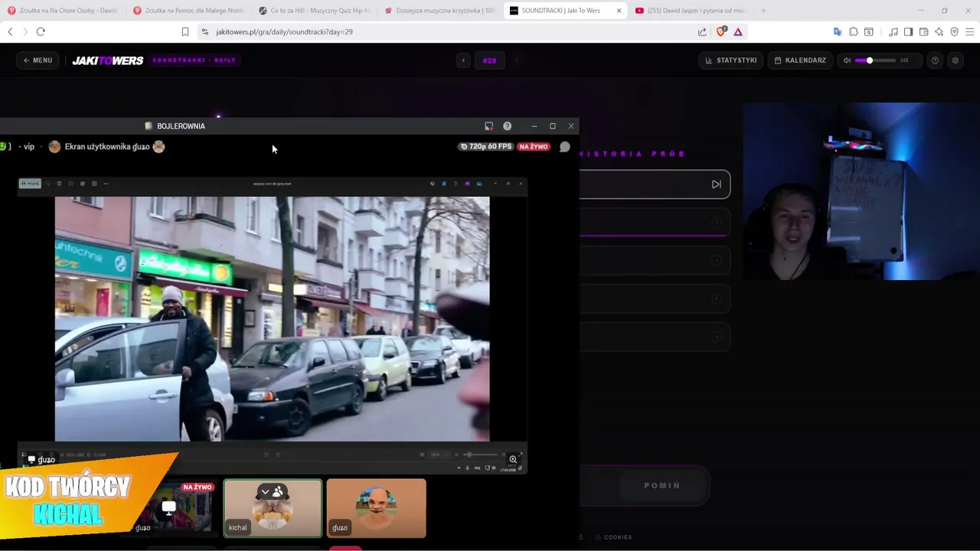The image size is (980, 551).
Task: Open the Brave Shields lion icon
Action: (720, 32)
